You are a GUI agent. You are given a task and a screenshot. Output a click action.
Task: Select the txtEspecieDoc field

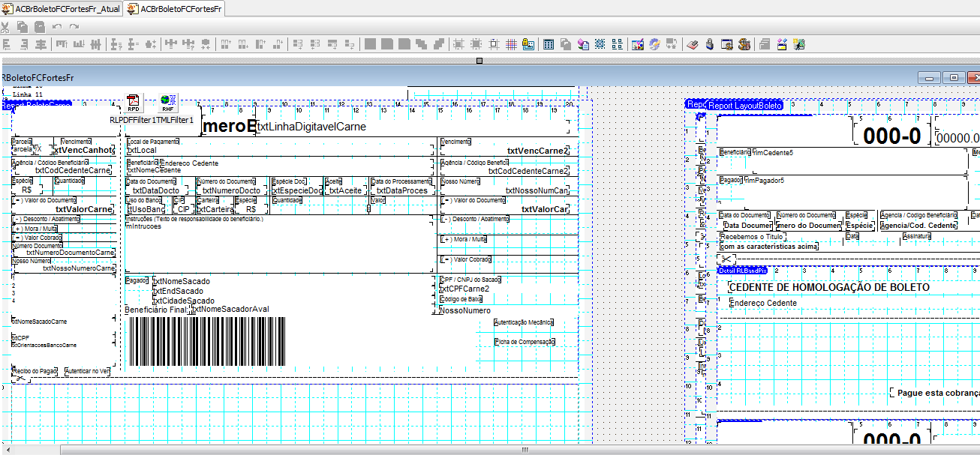point(296,190)
